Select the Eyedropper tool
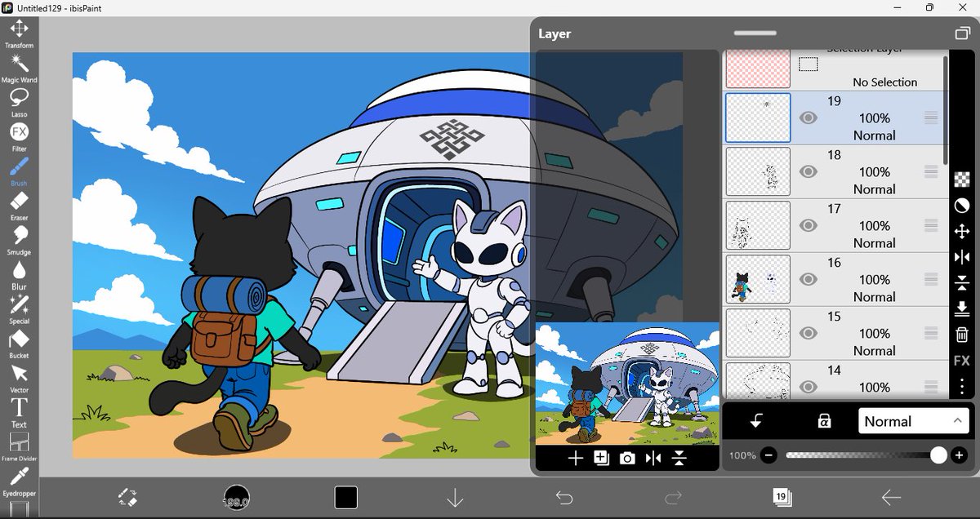The height and width of the screenshot is (519, 980). pos(19,481)
